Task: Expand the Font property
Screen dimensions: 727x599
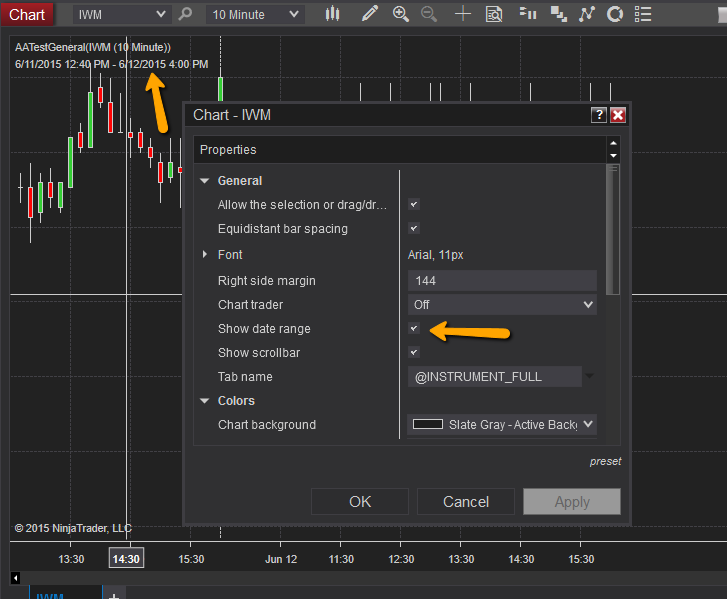Action: click(204, 254)
